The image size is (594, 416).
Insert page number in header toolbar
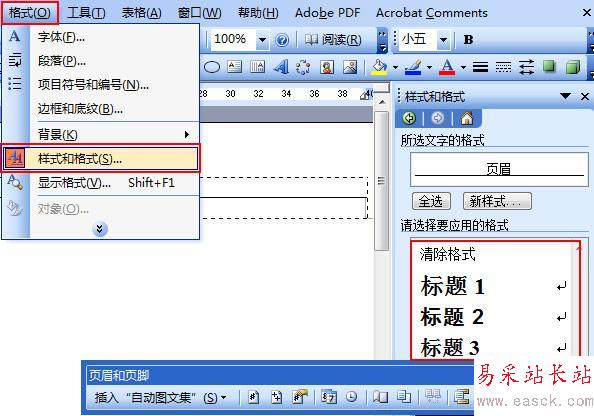click(253, 397)
